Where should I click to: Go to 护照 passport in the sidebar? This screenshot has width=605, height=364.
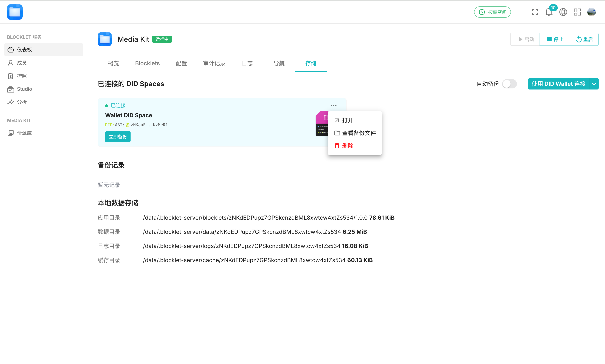tap(22, 76)
